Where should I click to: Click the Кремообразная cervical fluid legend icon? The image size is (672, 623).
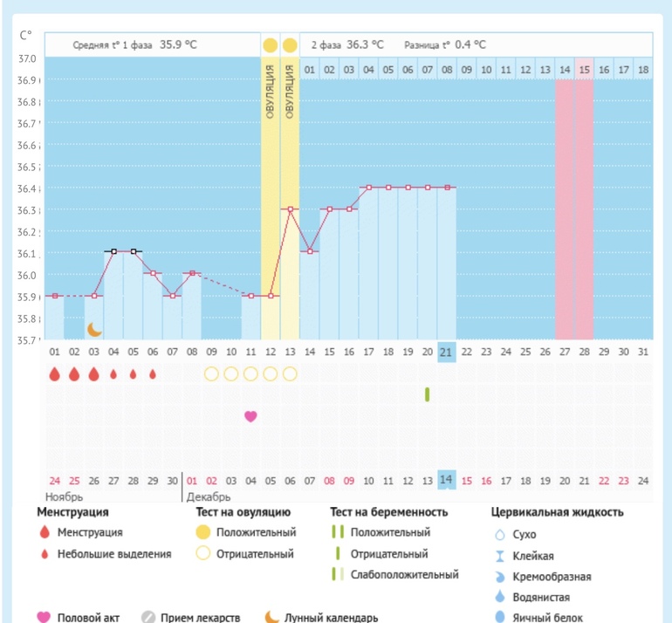pos(499,577)
